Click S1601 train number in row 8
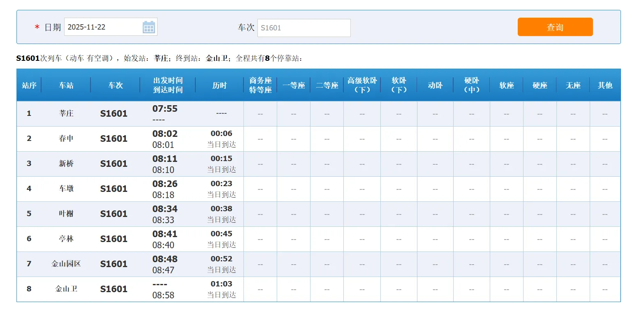Screen dimensions: 644x323 click(x=114, y=289)
